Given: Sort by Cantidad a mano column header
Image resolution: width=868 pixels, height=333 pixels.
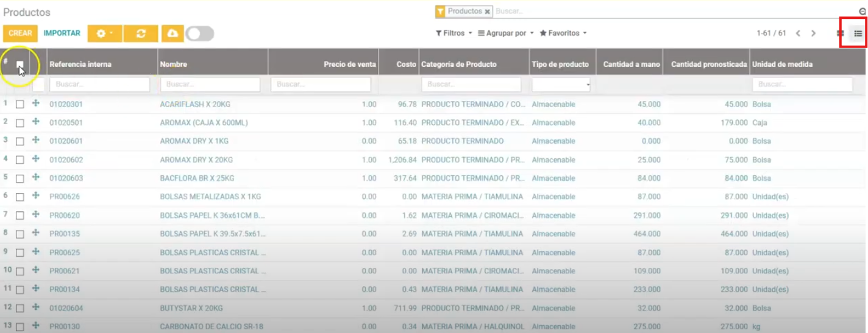Looking at the screenshot, I should click(631, 65).
